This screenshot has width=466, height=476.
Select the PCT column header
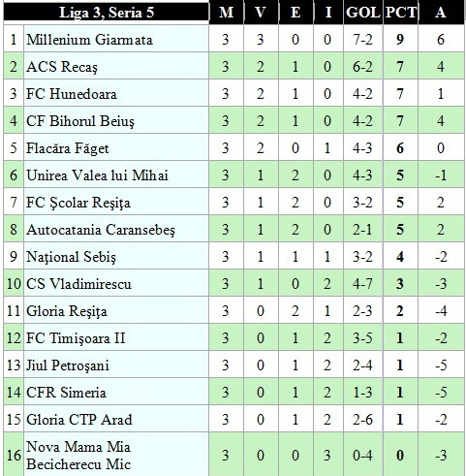(x=400, y=13)
